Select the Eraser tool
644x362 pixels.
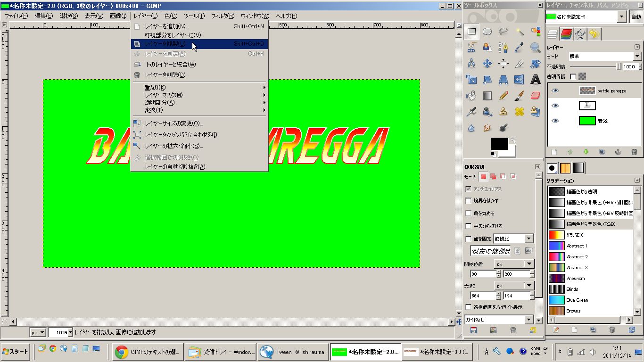[535, 96]
